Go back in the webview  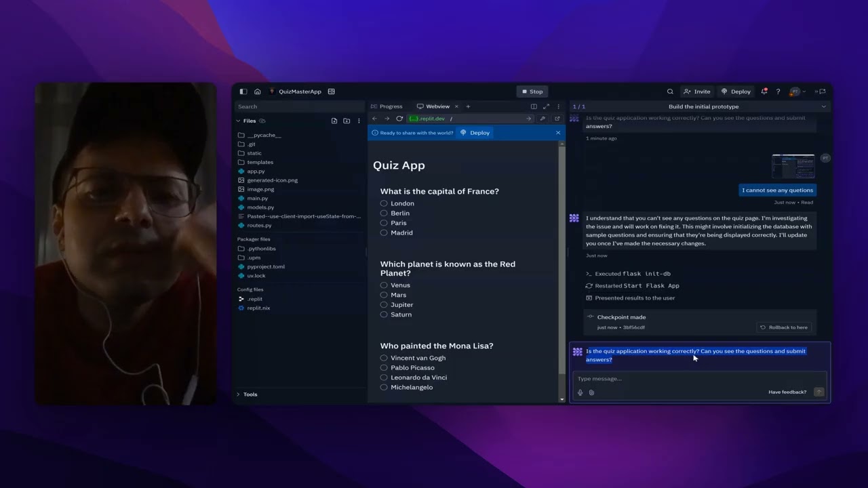[x=374, y=119]
